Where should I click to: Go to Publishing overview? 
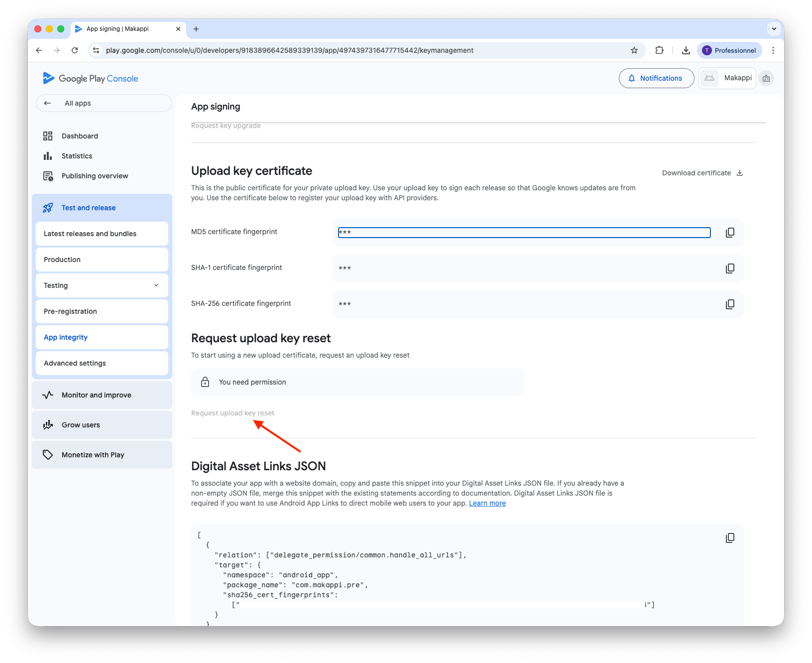(95, 176)
